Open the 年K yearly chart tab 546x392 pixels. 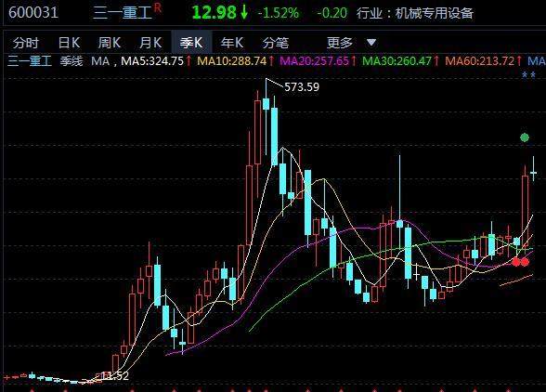[232, 44]
